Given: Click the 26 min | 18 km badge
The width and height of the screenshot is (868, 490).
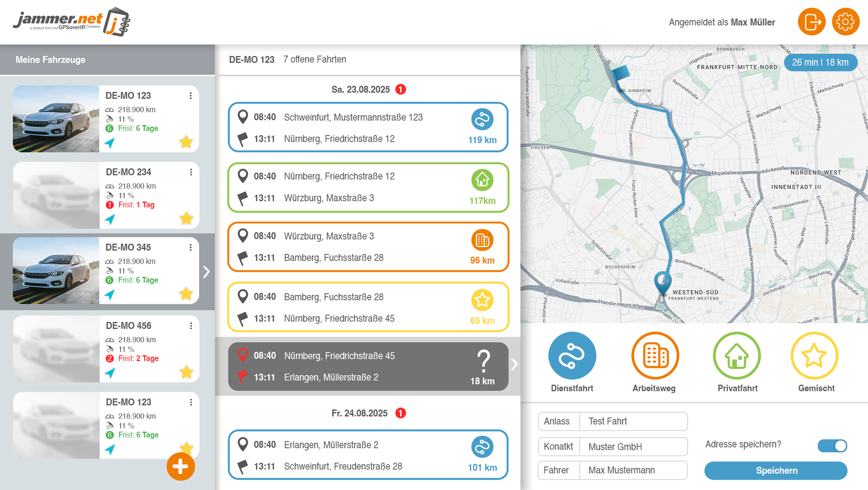Looking at the screenshot, I should (820, 62).
